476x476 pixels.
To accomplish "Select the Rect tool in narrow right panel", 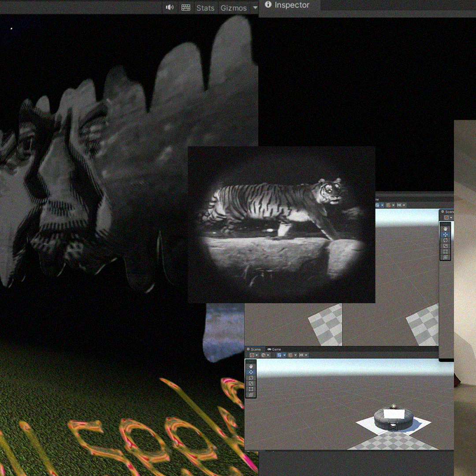I will point(445,251).
